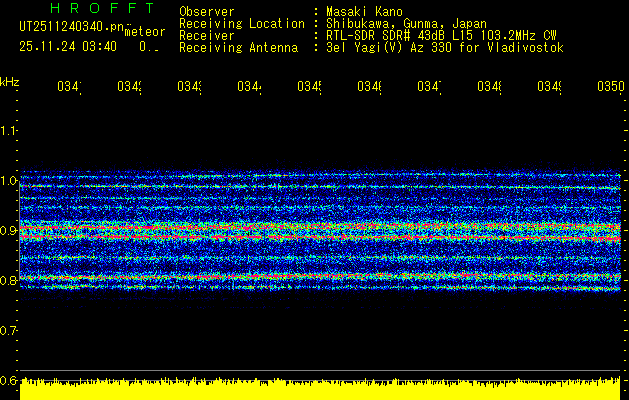The width and height of the screenshot is (629, 400).
Task: Click the HROFFT title text
Action: coord(97,8)
